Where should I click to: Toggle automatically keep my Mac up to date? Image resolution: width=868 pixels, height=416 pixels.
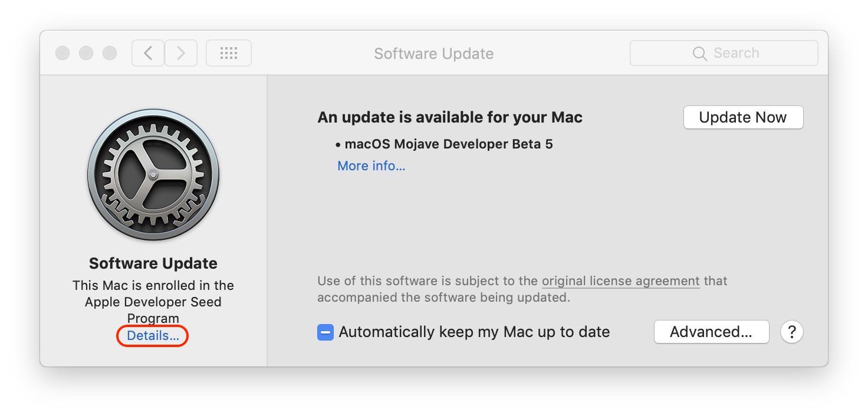pyautogui.click(x=325, y=332)
